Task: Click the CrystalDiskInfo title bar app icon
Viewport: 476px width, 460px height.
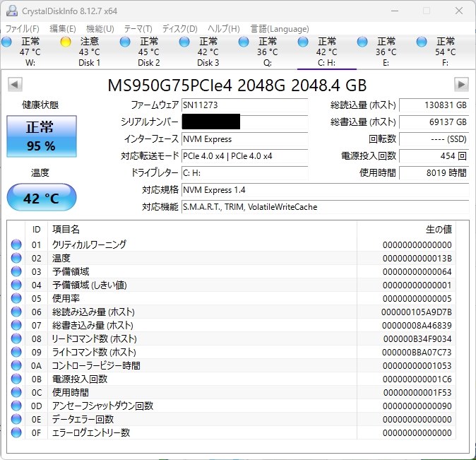Action: pos(12,11)
